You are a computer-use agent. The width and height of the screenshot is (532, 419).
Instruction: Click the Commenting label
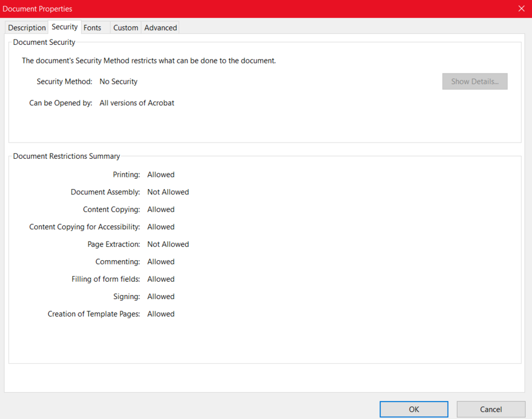click(118, 262)
